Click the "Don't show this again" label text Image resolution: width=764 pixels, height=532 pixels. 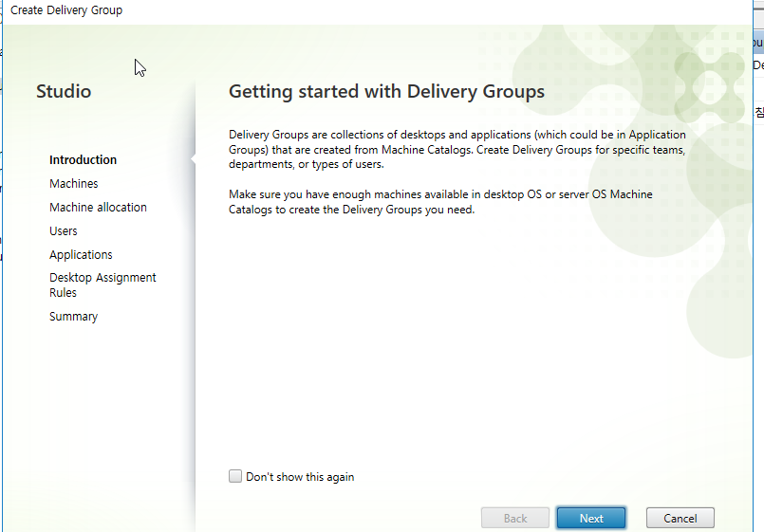(300, 476)
